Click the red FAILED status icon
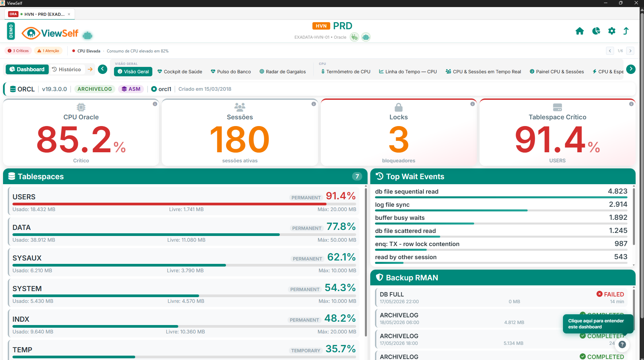The image size is (644, 360). (x=599, y=294)
